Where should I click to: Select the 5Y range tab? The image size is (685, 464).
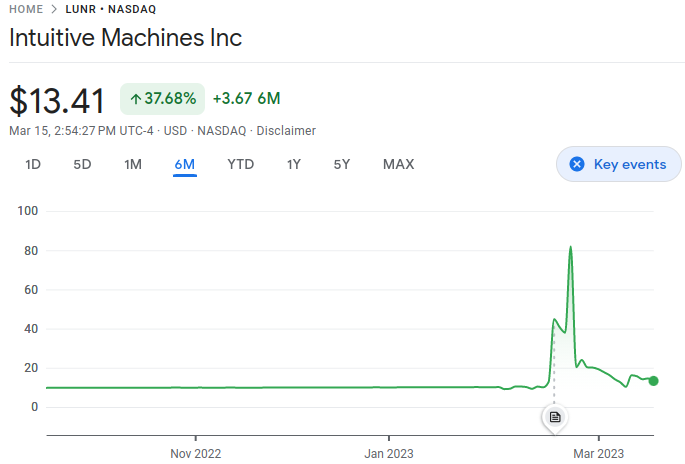[342, 164]
